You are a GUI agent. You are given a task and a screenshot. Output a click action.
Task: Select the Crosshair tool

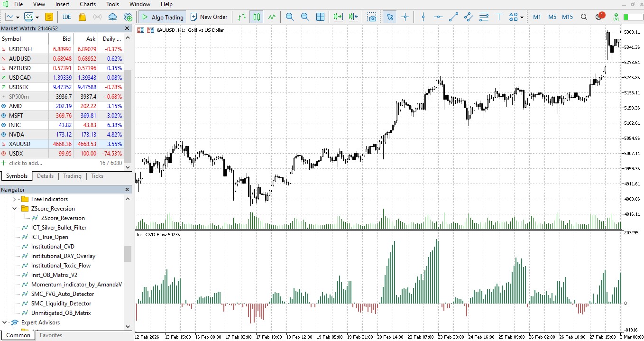405,17
